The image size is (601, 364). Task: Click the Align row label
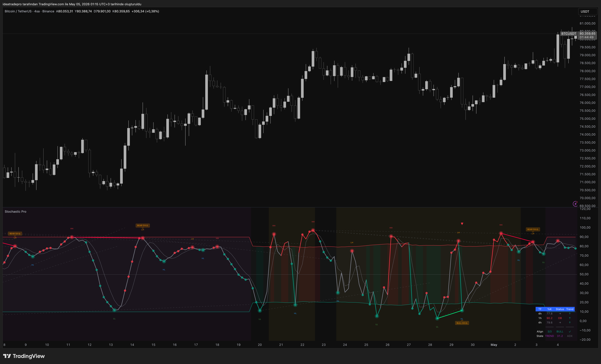coord(540,331)
